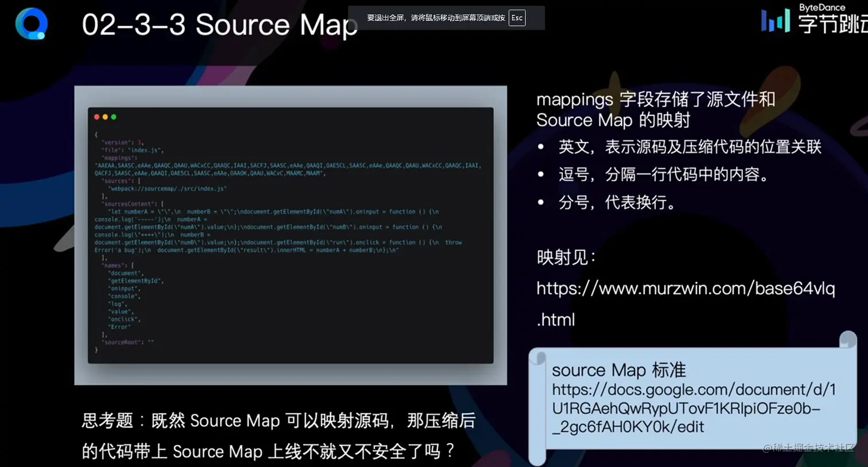868x467 pixels.
Task: Click the "version": 3 code line
Action: tap(123, 142)
